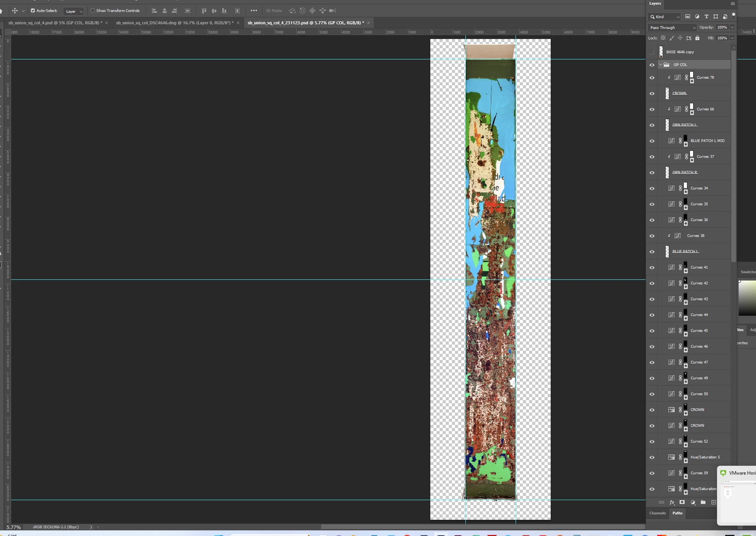Align horizontal centers in options bar

pyautogui.click(x=164, y=11)
